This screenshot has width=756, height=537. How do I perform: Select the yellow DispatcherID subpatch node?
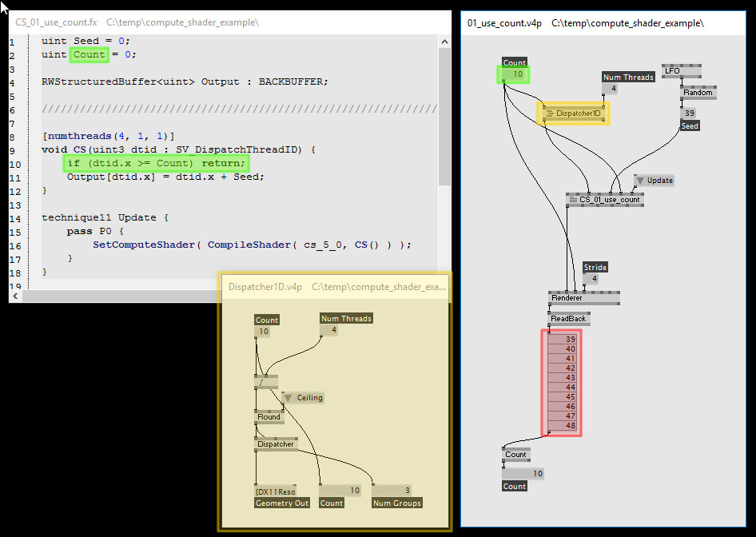[575, 113]
